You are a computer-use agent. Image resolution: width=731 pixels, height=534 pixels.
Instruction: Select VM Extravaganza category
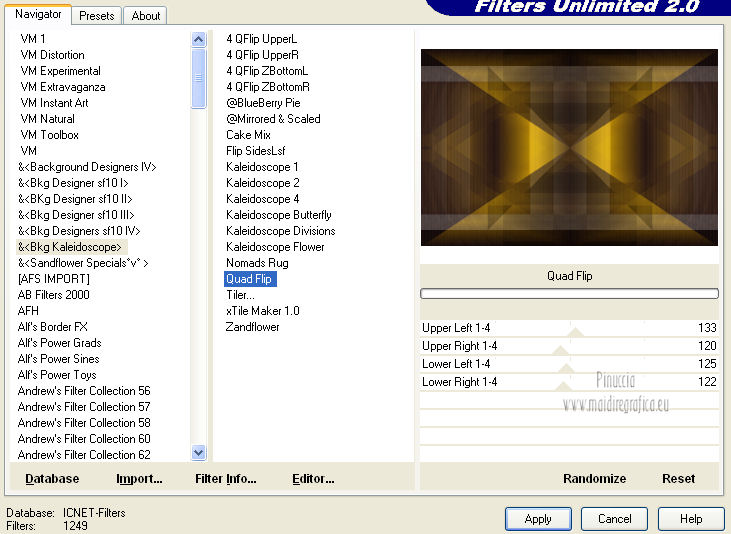(63, 87)
